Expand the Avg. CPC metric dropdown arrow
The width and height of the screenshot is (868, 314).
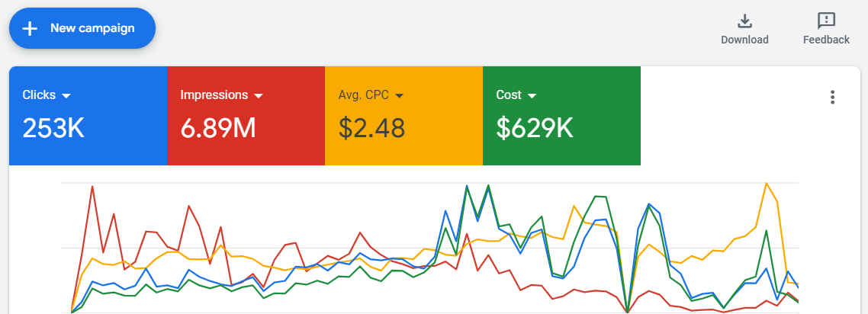(x=399, y=96)
